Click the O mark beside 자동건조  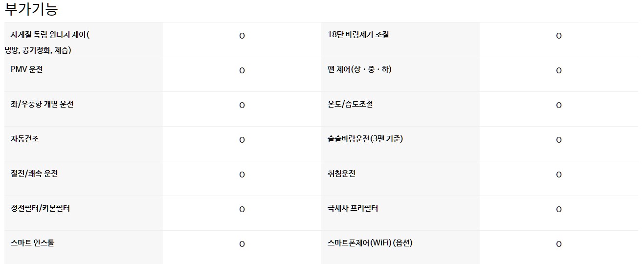(x=242, y=140)
